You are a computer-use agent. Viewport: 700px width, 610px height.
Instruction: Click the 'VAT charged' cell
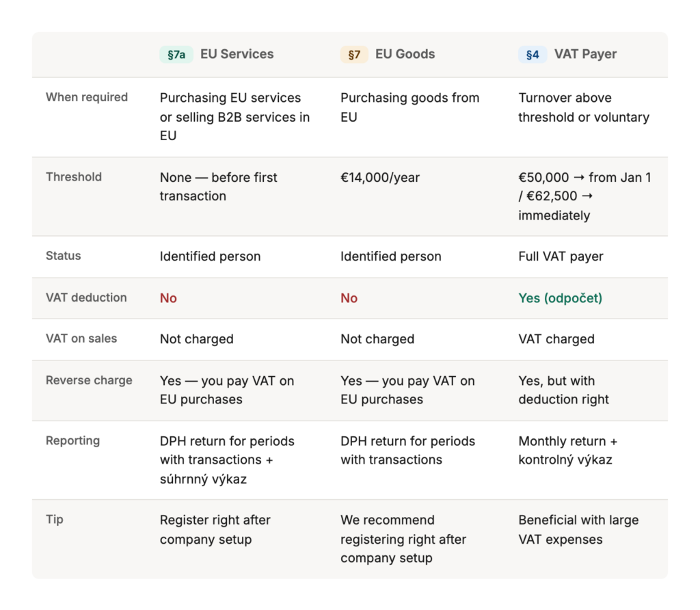point(556,339)
